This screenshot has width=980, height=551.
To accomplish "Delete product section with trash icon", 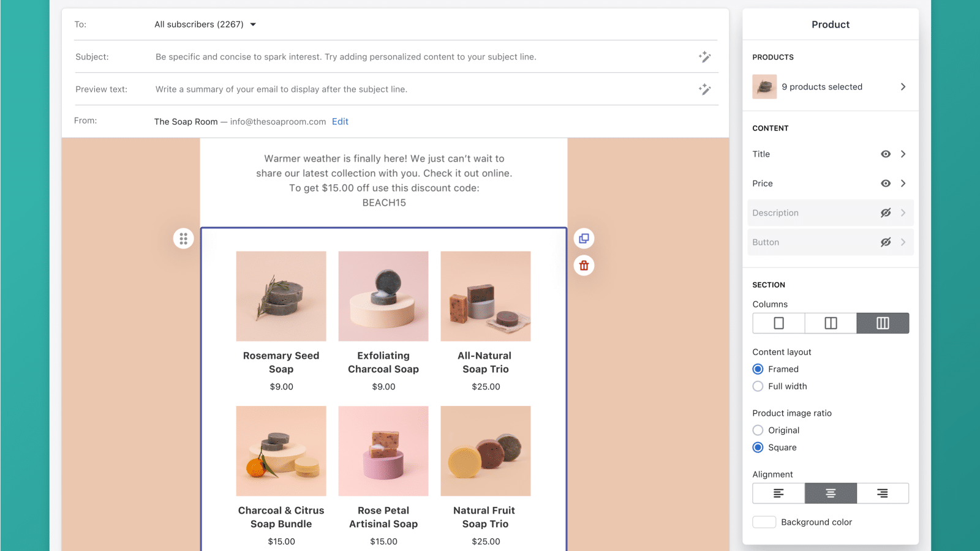I will click(583, 265).
